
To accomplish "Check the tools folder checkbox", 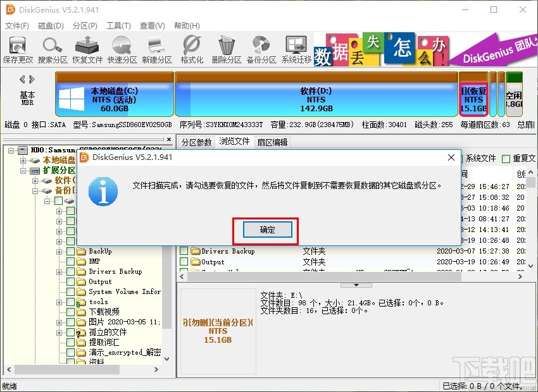I will coord(70,302).
